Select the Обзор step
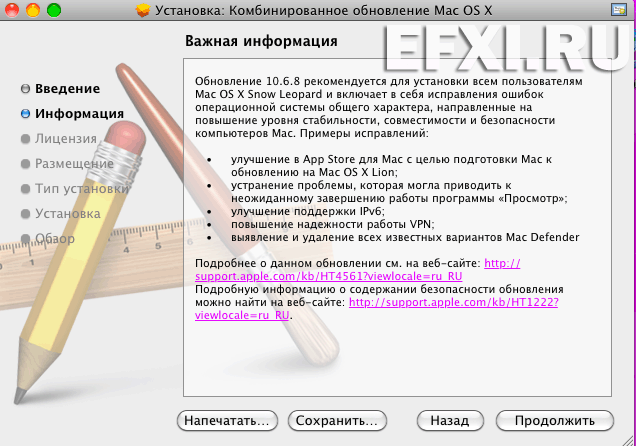This screenshot has width=636, height=446. [55, 238]
